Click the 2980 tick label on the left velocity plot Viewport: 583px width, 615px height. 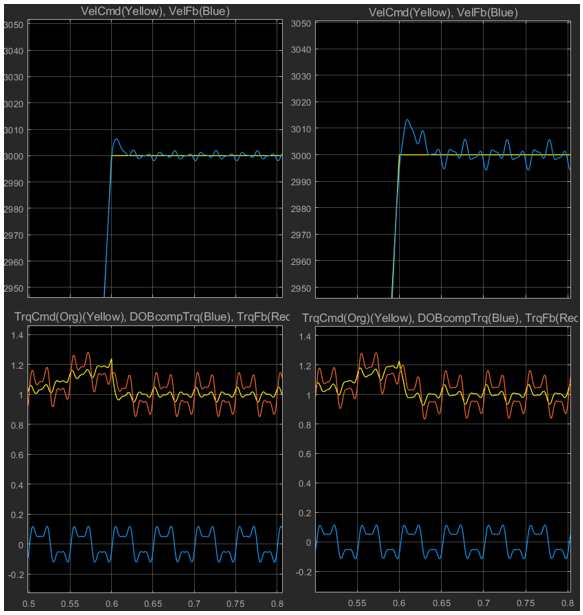click(14, 209)
